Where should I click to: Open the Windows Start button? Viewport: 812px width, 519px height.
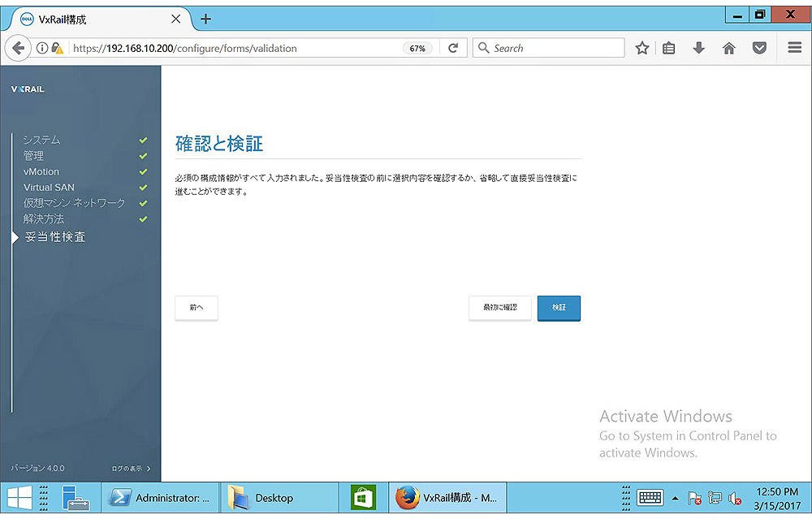[19, 498]
